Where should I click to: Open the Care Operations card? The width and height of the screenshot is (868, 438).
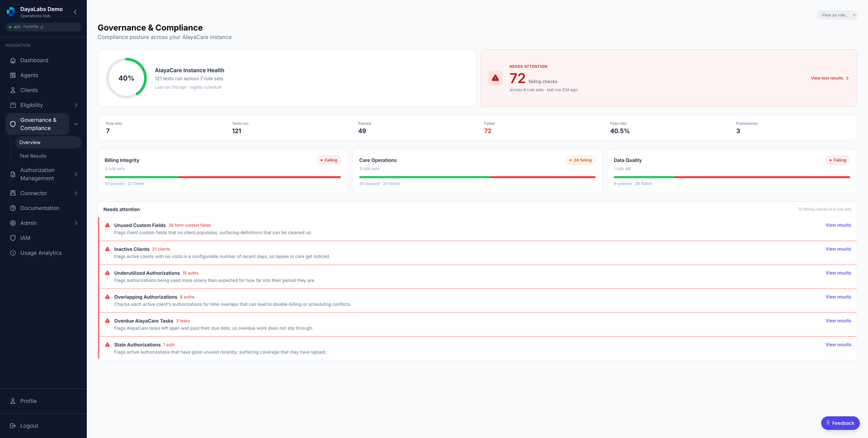pos(477,171)
